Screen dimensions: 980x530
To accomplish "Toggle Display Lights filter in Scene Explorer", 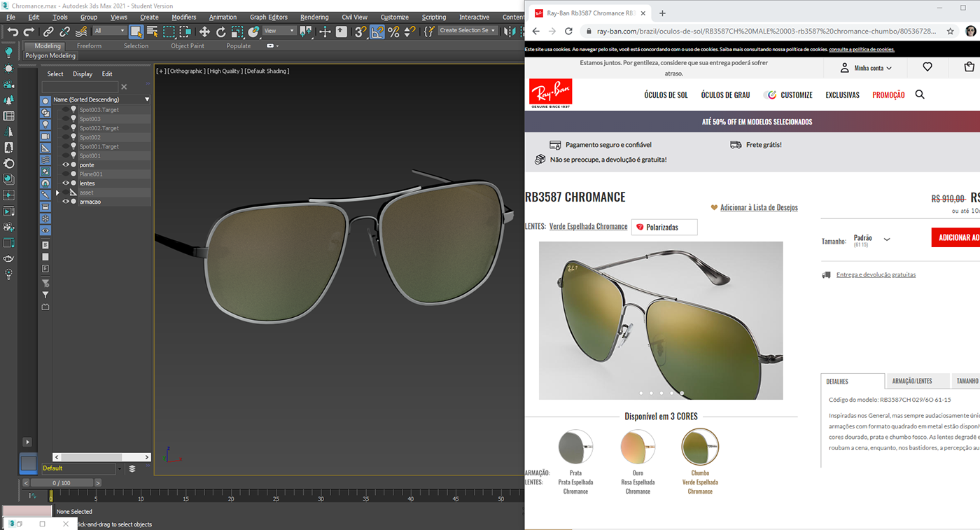I will pos(45,125).
